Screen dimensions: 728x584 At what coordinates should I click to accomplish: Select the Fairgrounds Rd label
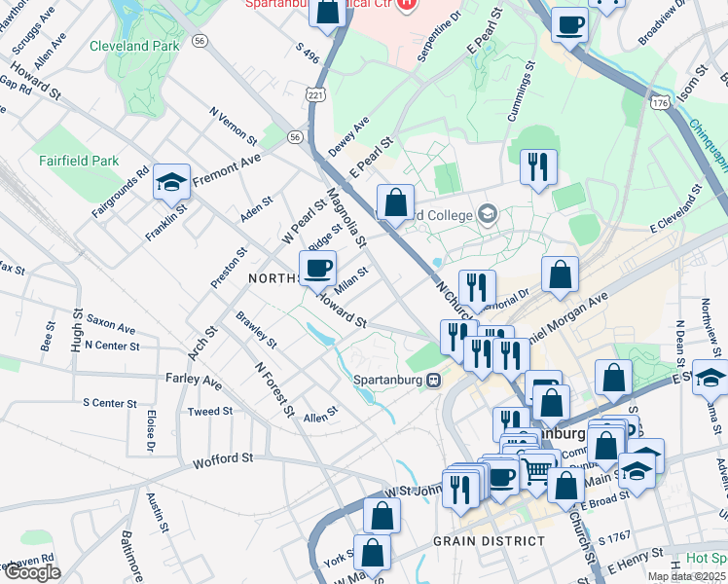[121, 192]
